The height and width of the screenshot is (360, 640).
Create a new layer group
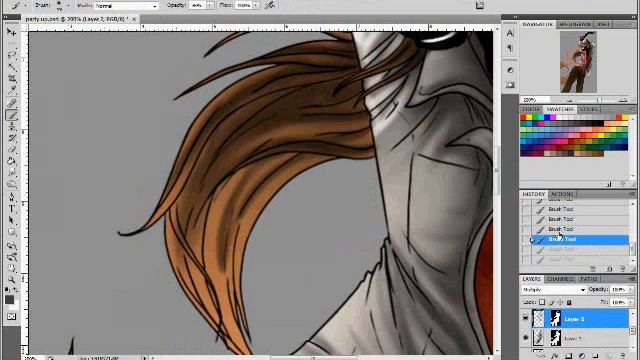point(595,356)
